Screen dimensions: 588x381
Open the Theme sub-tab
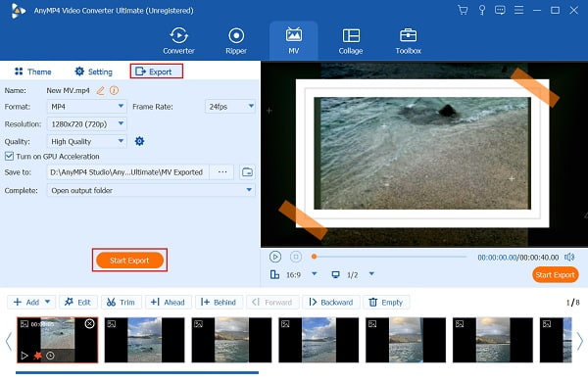[x=32, y=71]
